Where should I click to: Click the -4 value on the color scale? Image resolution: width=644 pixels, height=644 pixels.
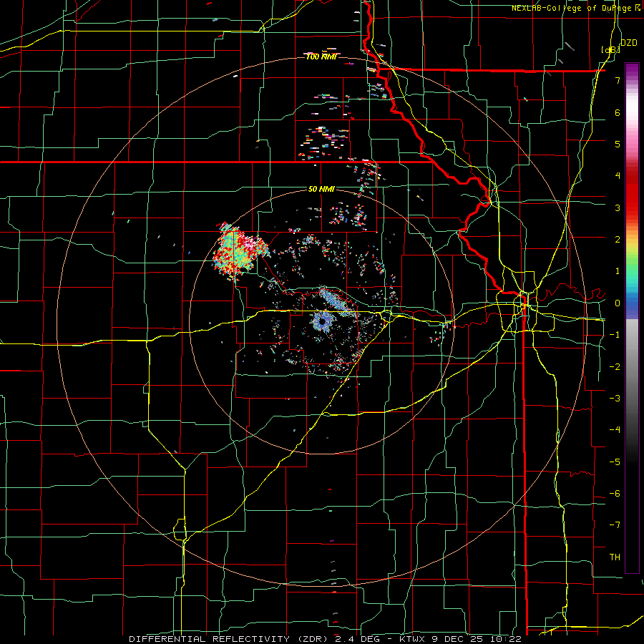[x=615, y=430]
